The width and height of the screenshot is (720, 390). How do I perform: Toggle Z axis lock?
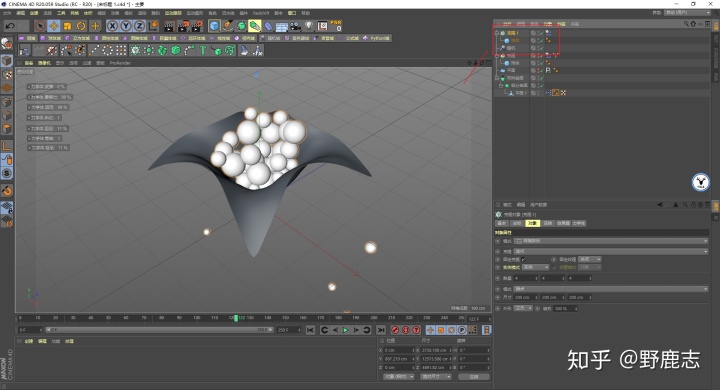tap(140, 26)
